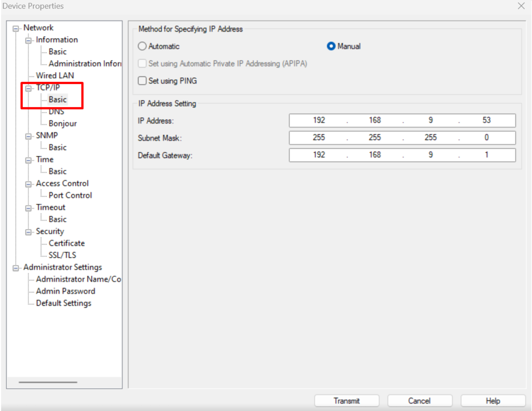Select Port Control under Access Control

(70, 195)
